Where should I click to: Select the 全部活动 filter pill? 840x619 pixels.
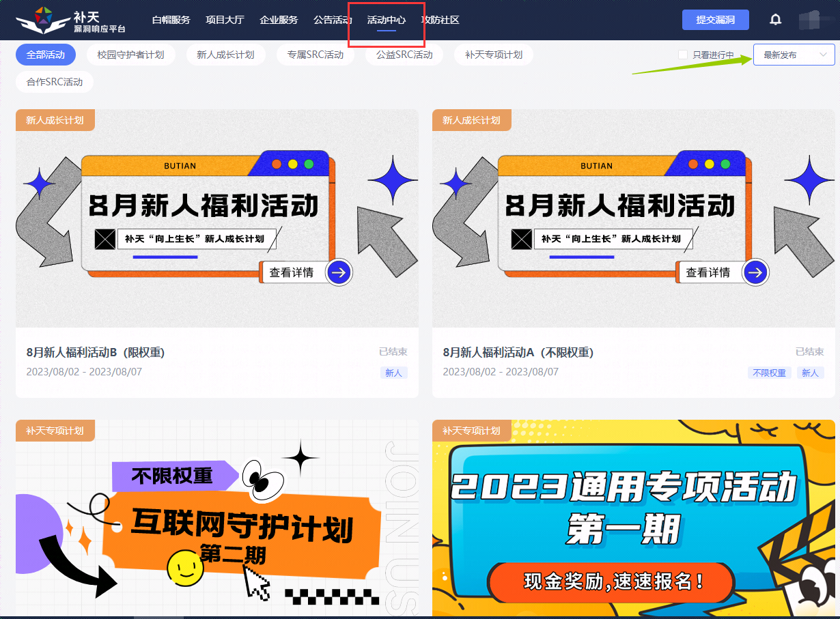[46, 55]
